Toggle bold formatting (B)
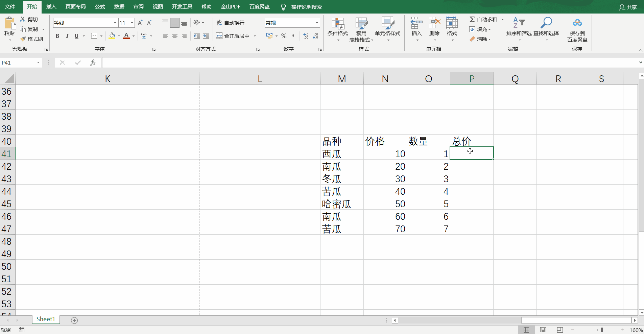The width and height of the screenshot is (644, 334). pyautogui.click(x=57, y=36)
